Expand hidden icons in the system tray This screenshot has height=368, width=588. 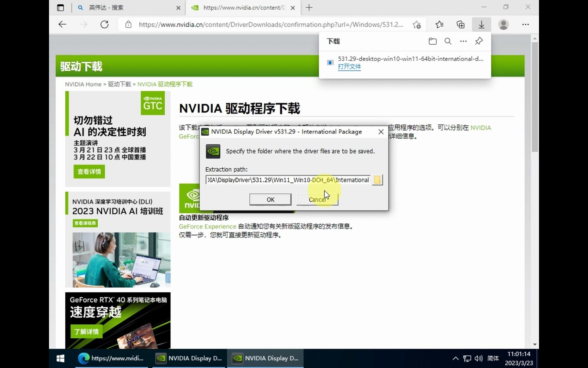[x=455, y=358]
